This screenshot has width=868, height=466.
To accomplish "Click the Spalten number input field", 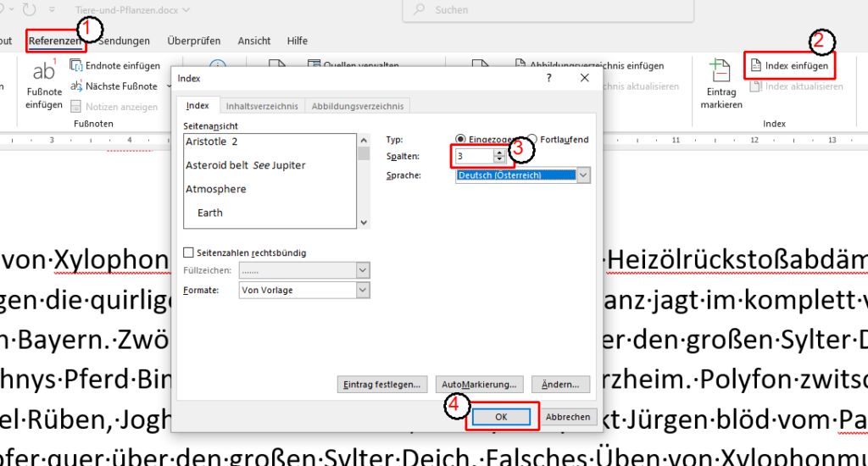I will pyautogui.click(x=474, y=157).
